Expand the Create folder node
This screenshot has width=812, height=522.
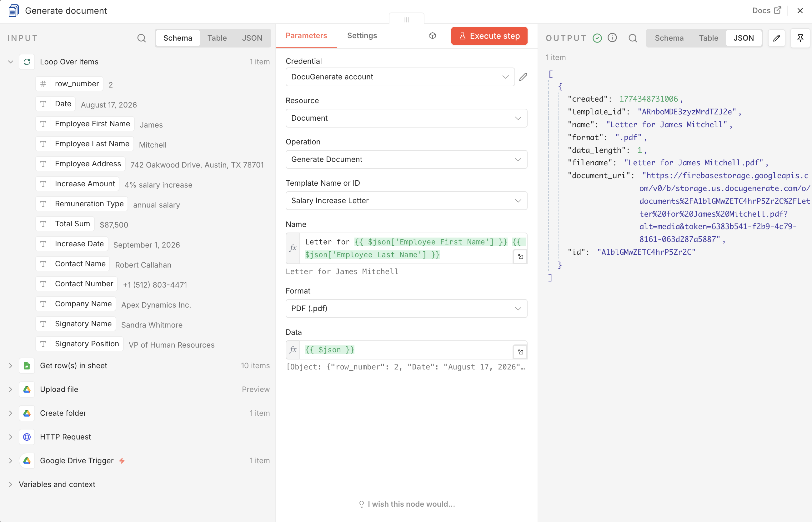[11, 413]
